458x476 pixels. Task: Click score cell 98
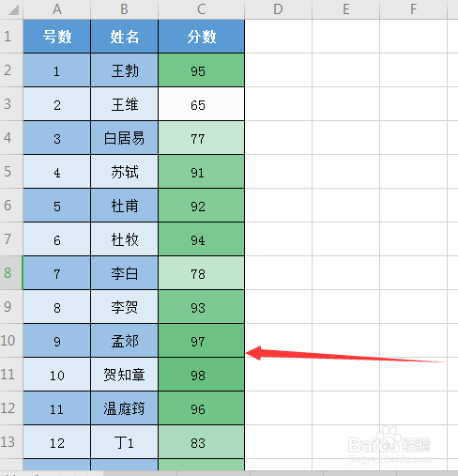(202, 375)
